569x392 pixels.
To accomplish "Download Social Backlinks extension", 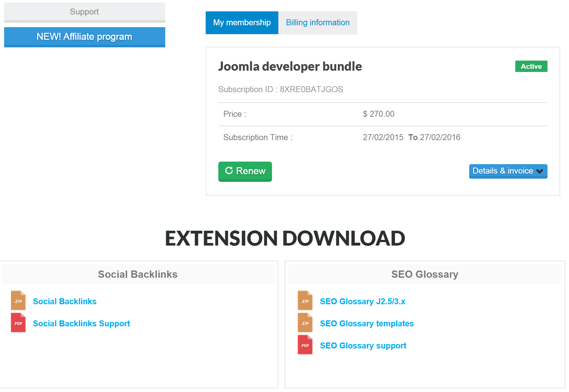I will tap(64, 301).
